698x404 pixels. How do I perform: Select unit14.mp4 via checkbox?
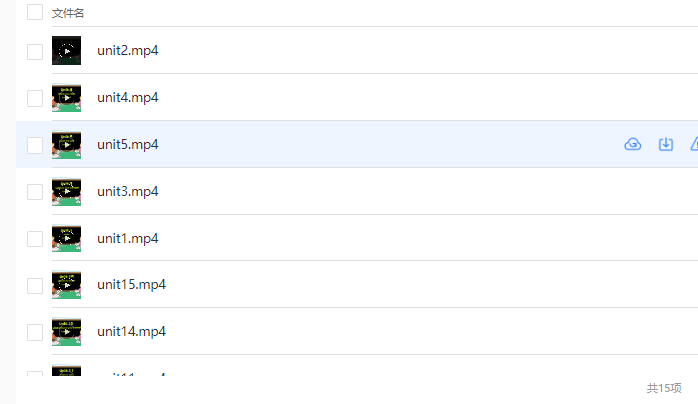point(35,332)
